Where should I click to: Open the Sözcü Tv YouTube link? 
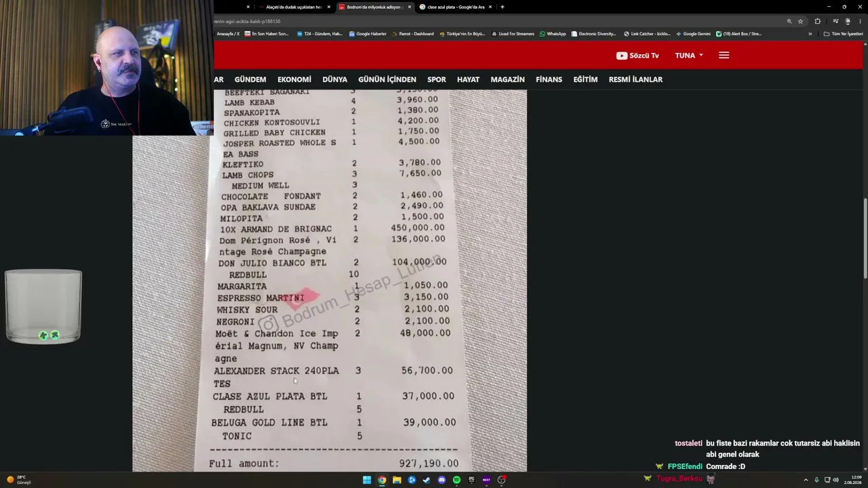pyautogui.click(x=637, y=56)
